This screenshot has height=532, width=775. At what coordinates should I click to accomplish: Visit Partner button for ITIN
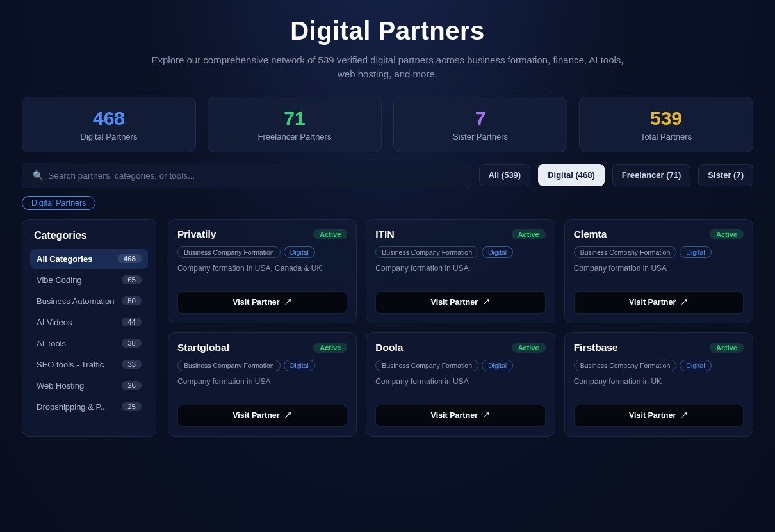[x=460, y=302]
